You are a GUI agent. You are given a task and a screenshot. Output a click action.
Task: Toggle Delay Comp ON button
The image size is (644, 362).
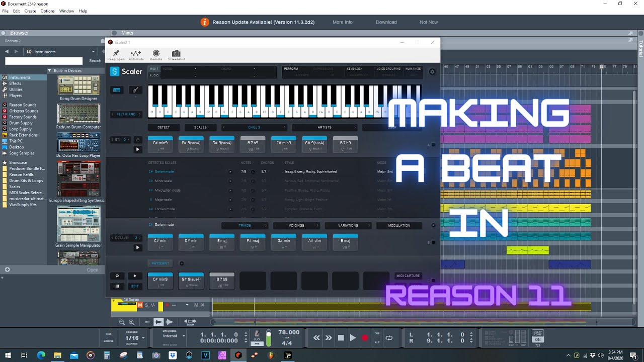click(x=538, y=339)
